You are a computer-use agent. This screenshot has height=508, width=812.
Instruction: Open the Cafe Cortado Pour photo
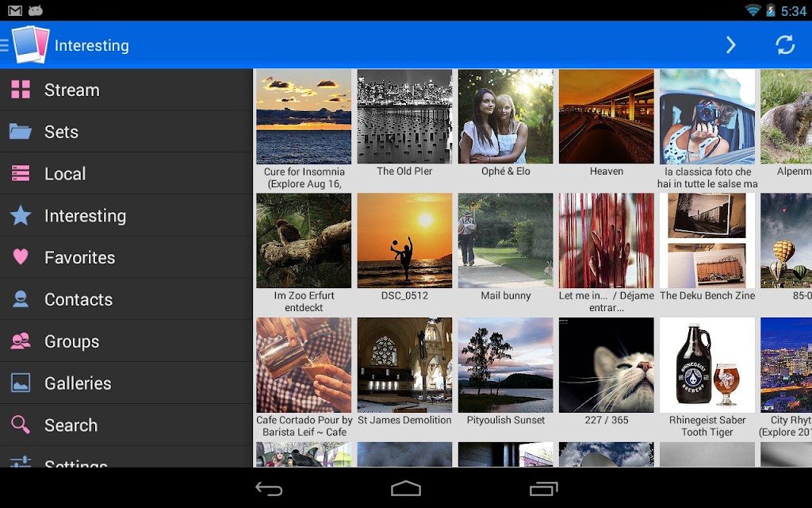304,365
